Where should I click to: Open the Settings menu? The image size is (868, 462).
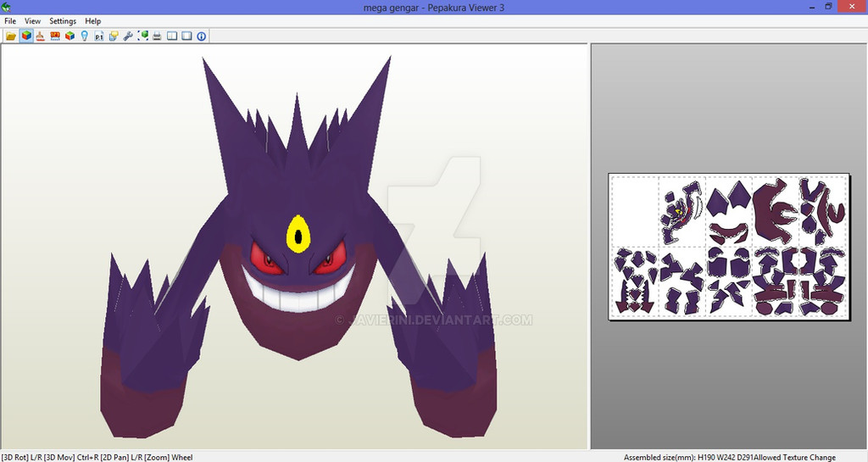tap(63, 21)
